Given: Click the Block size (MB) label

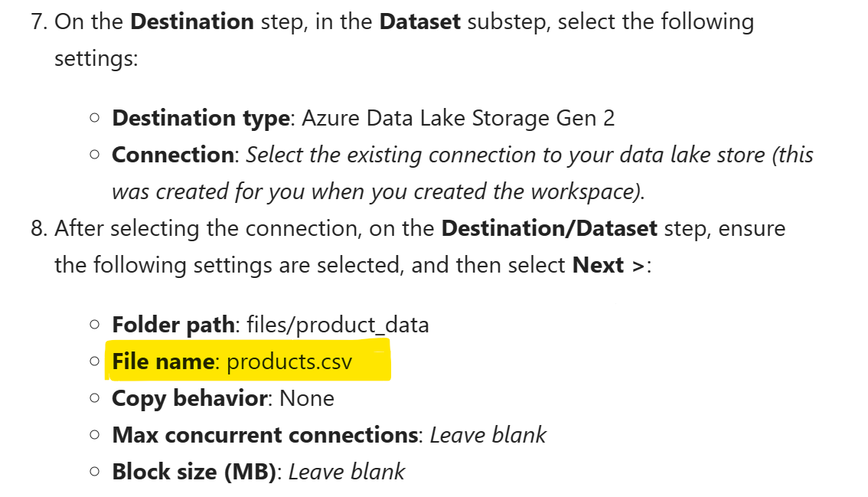Looking at the screenshot, I should (x=194, y=472).
